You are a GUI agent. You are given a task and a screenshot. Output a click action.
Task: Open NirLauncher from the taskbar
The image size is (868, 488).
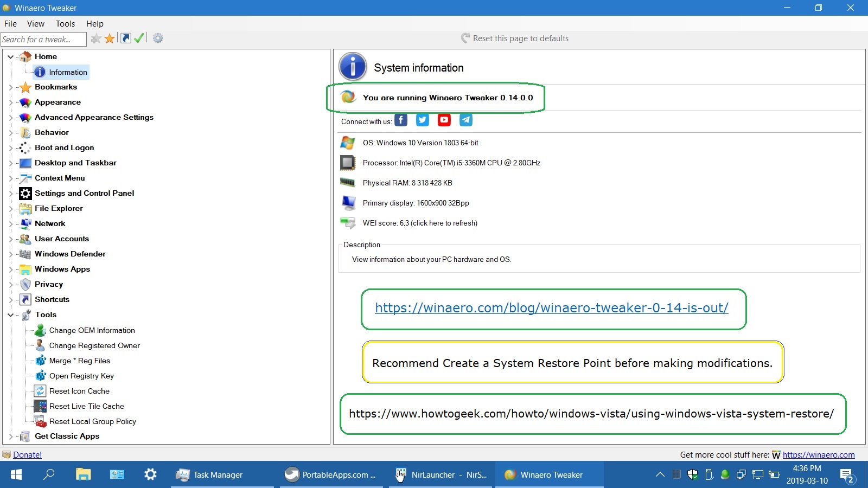[441, 474]
